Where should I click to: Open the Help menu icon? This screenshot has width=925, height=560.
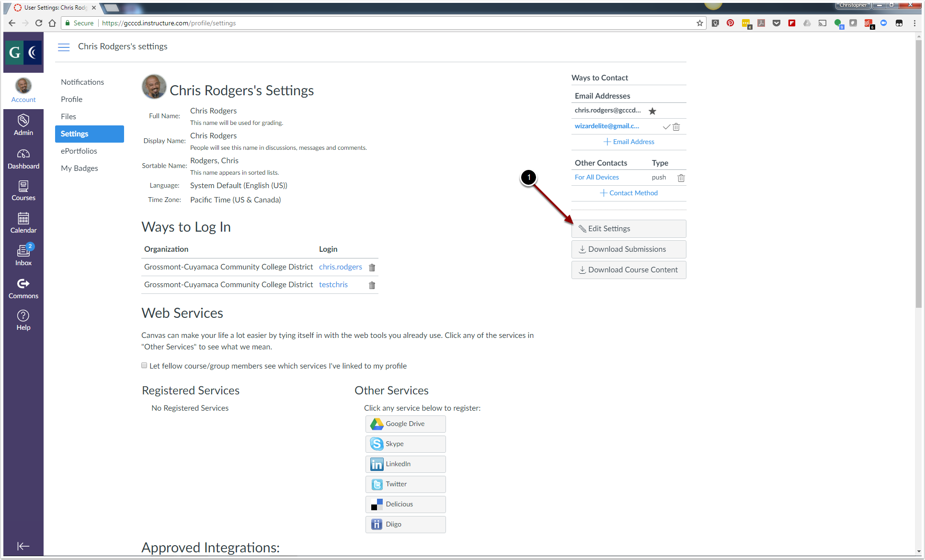point(23,320)
